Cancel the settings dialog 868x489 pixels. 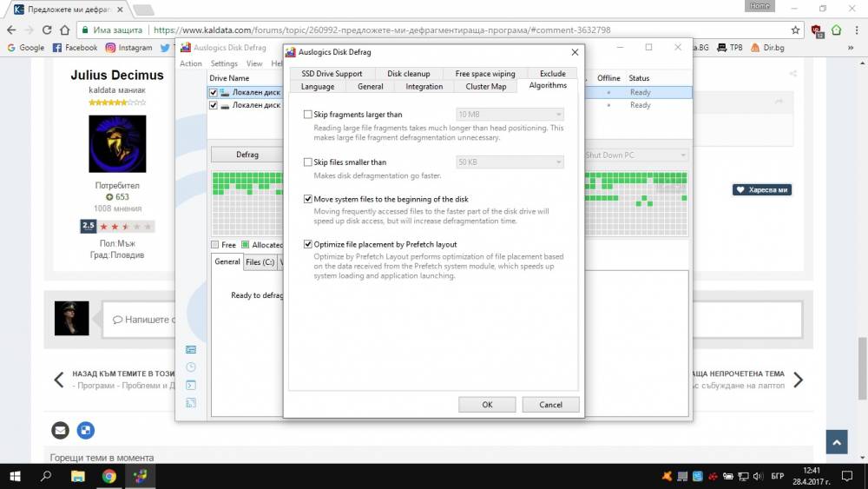[551, 404]
